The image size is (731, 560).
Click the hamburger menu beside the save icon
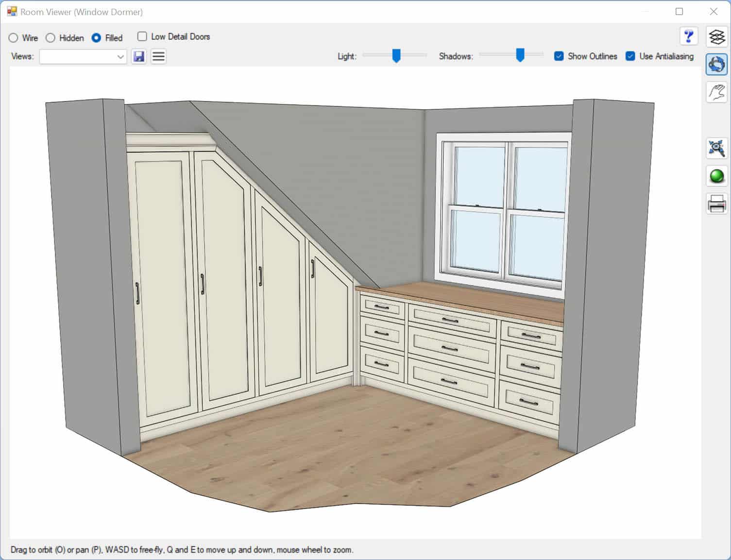tap(158, 56)
